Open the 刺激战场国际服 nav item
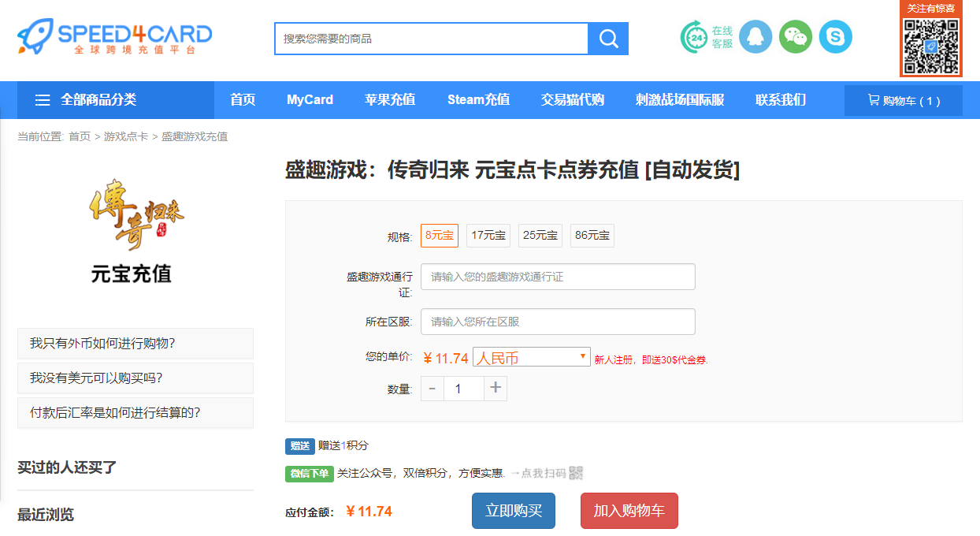 point(680,100)
